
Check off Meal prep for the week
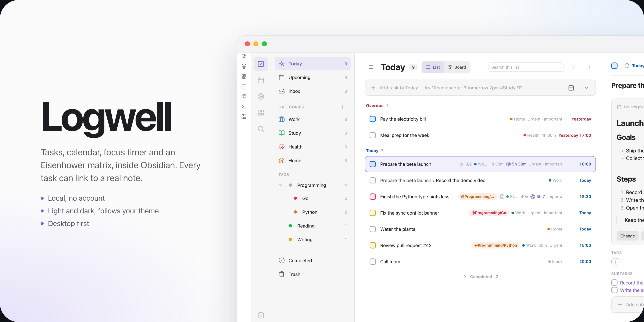point(372,135)
